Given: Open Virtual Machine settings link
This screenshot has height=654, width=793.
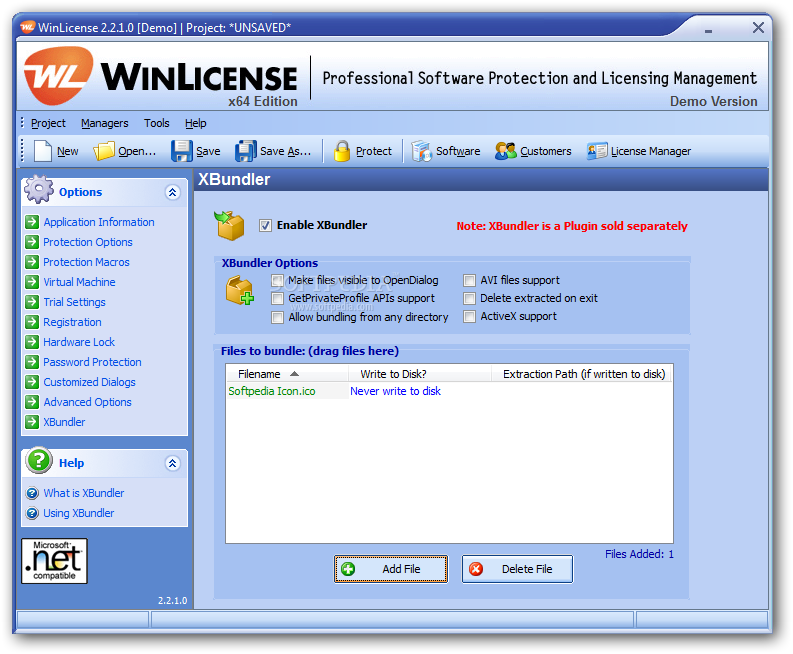Looking at the screenshot, I should (x=79, y=282).
